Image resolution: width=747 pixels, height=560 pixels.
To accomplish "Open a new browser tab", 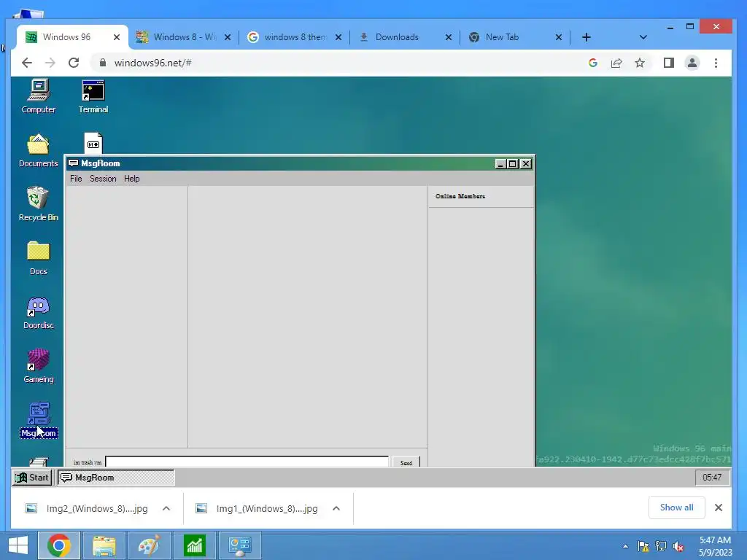I will tap(587, 37).
